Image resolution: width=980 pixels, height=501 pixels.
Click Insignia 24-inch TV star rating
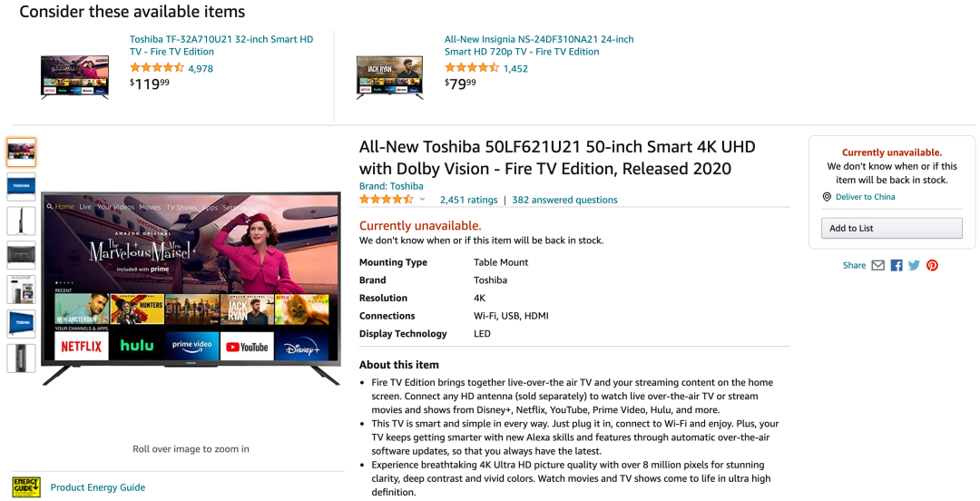tap(472, 68)
